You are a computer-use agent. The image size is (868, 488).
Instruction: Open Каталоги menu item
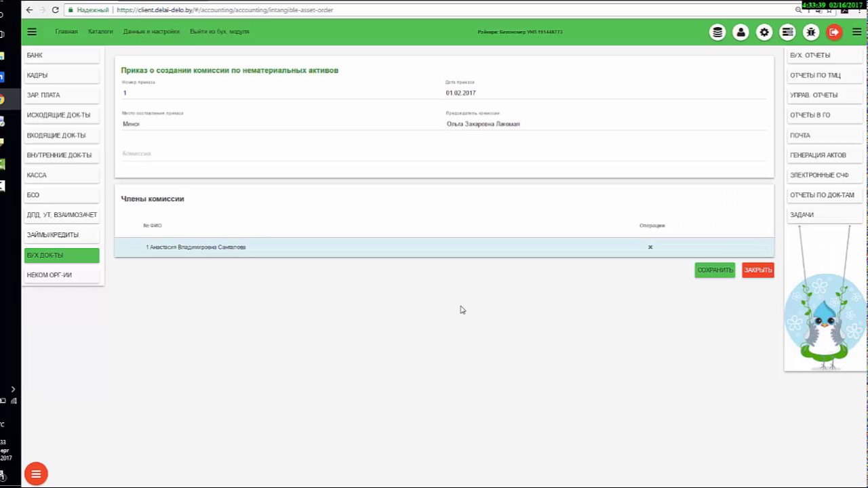100,32
